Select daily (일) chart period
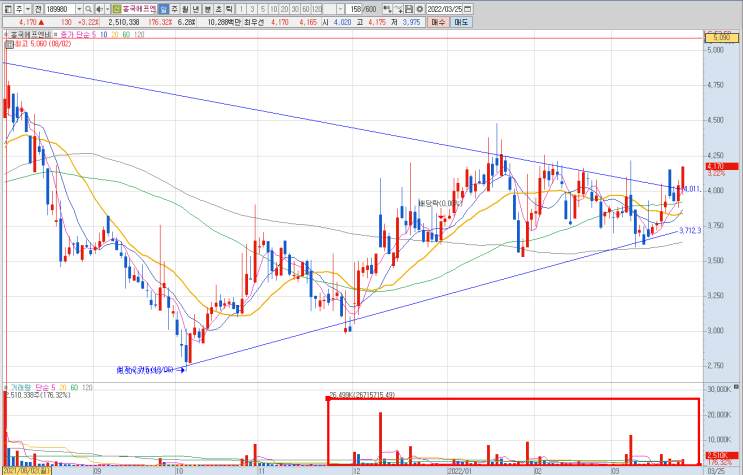This screenshot has height=475, width=743. [163, 9]
